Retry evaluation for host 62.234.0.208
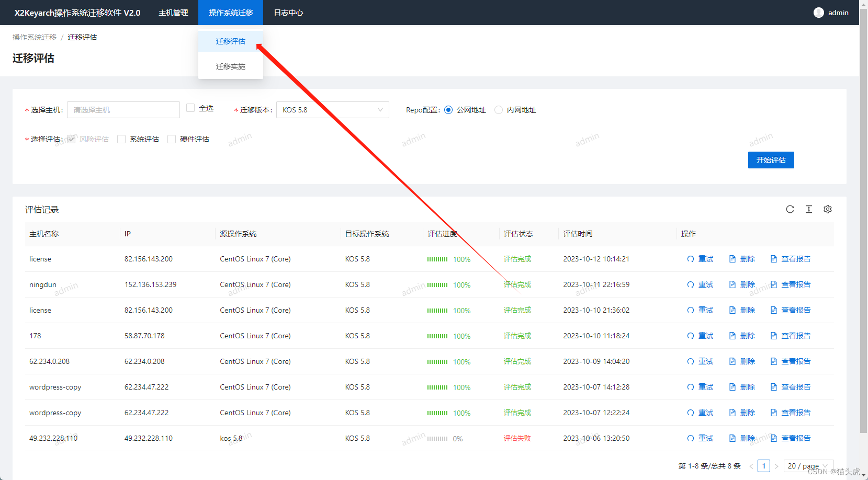The height and width of the screenshot is (480, 868). [700, 361]
